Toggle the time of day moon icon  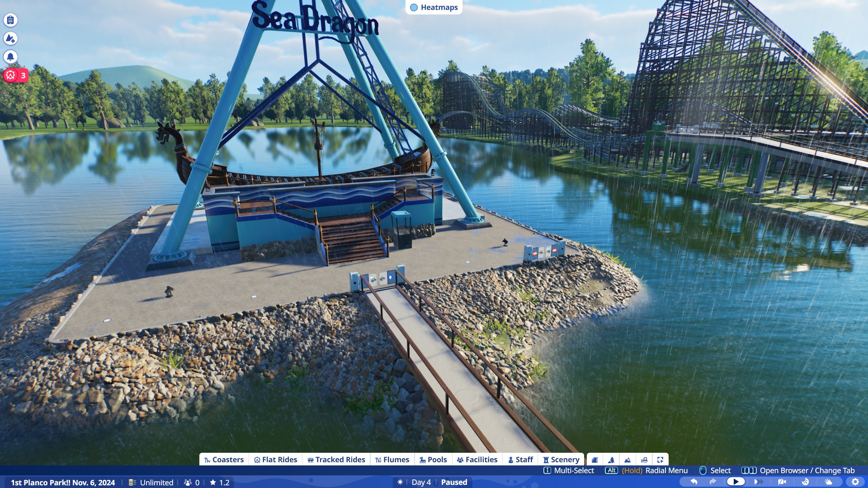[805, 482]
